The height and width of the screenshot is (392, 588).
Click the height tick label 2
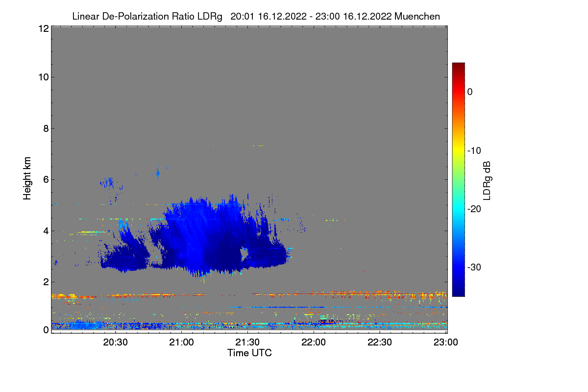[x=45, y=282]
